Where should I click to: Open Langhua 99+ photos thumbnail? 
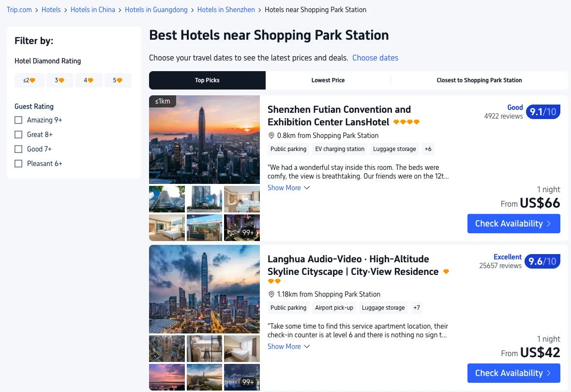tap(242, 377)
